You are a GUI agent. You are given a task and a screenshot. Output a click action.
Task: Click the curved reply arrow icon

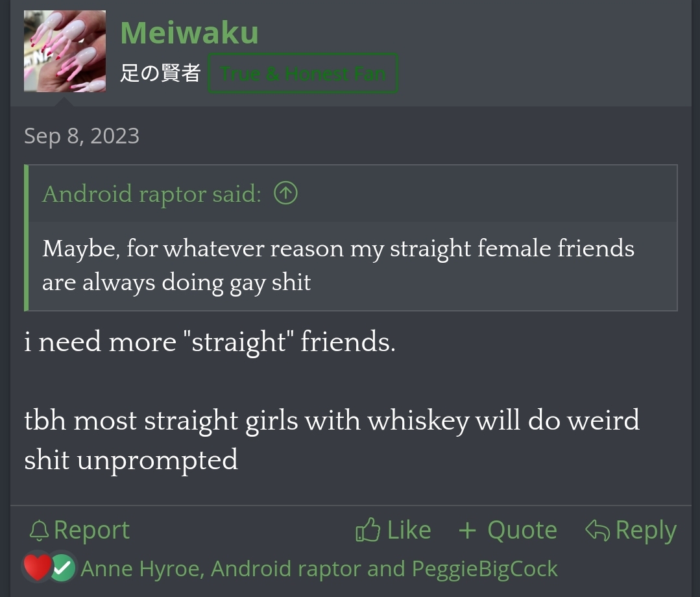pyautogui.click(x=597, y=531)
